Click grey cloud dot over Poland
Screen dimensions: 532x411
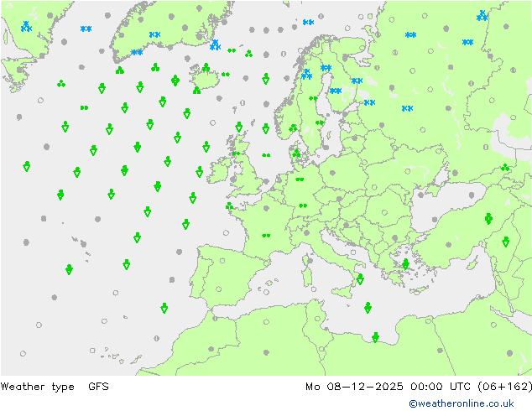pos(332,173)
